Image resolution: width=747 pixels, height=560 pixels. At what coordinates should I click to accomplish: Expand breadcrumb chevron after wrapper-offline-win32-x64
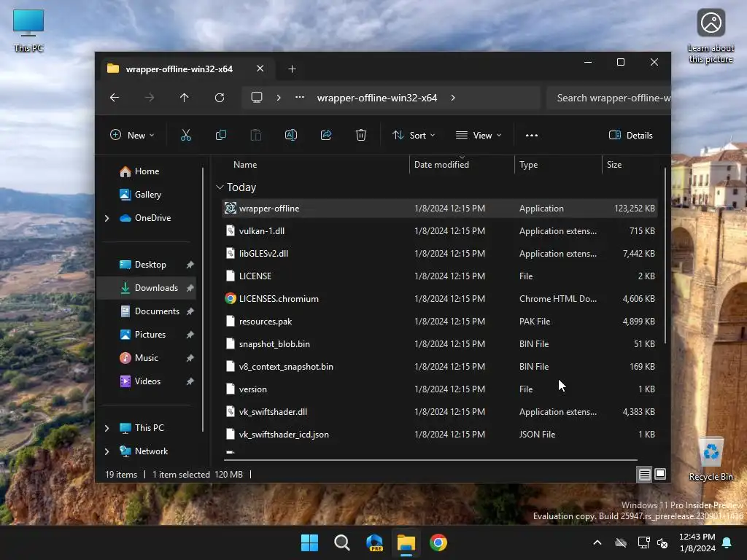click(453, 98)
